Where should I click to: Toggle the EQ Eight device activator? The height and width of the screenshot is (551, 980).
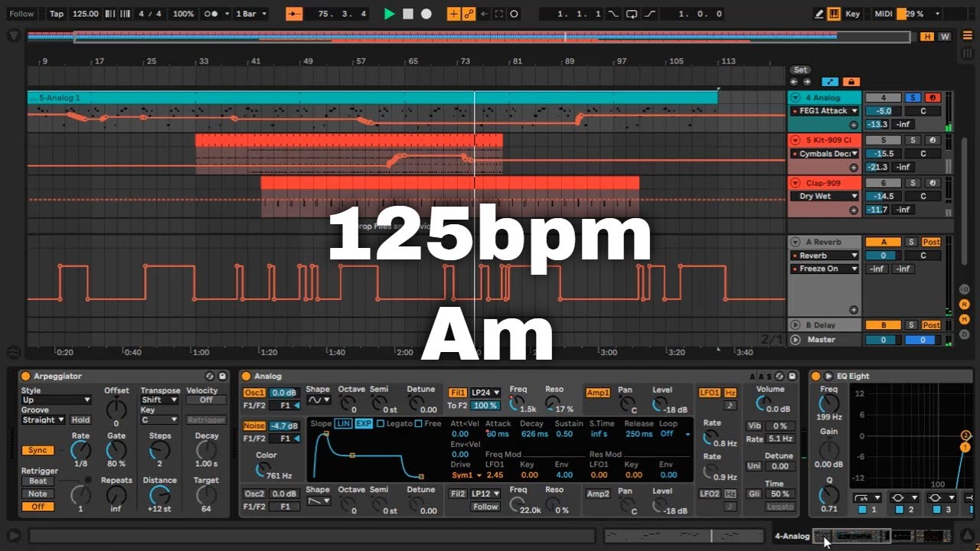[x=816, y=377]
